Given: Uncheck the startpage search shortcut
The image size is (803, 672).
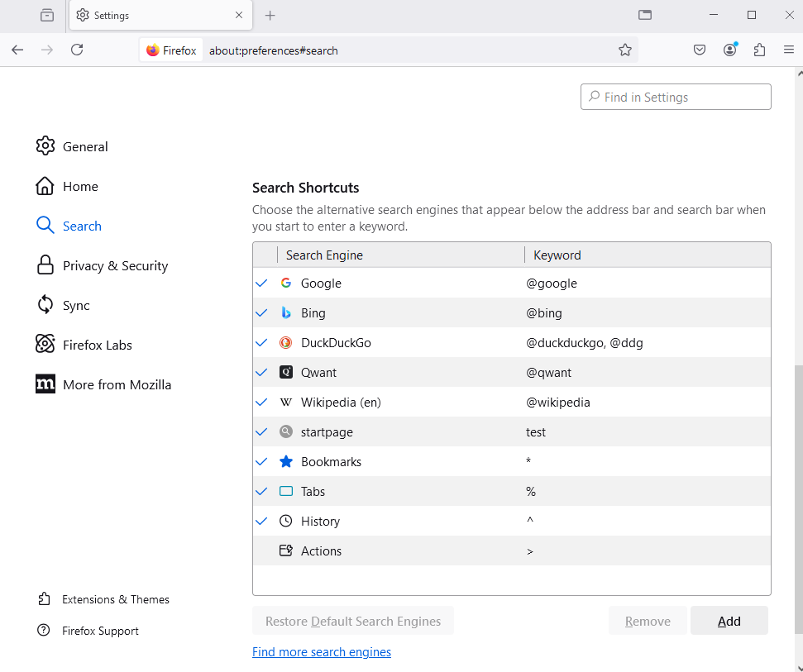Looking at the screenshot, I should [261, 432].
